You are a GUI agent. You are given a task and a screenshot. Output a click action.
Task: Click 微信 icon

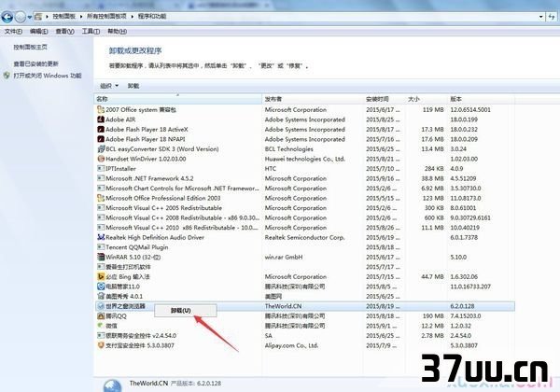click(101, 326)
